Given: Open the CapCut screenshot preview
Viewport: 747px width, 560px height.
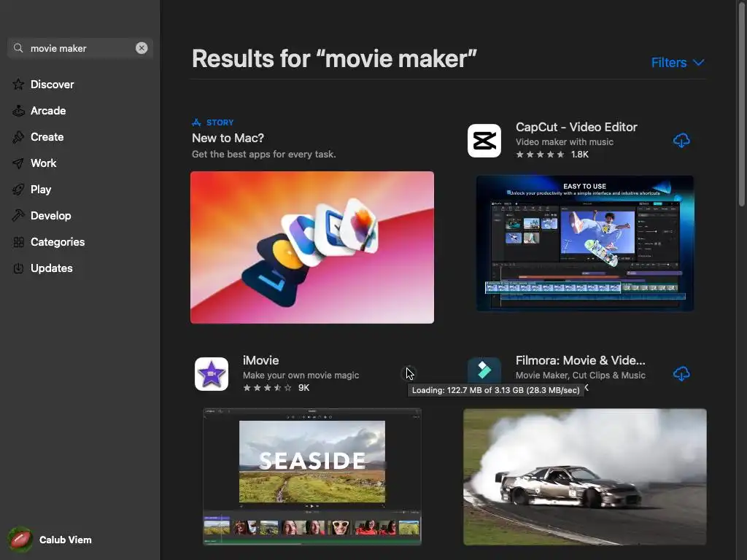Looking at the screenshot, I should click(585, 244).
